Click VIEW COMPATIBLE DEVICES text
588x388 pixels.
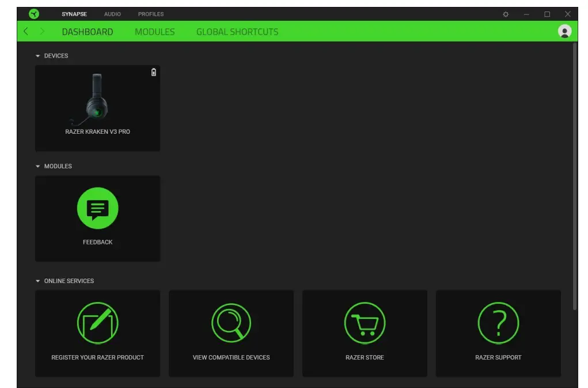[x=231, y=357]
